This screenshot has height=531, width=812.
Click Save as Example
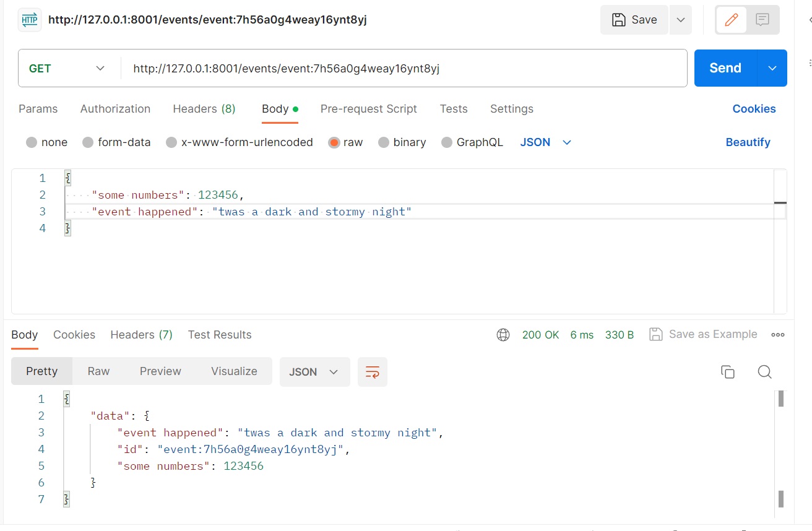pos(703,334)
